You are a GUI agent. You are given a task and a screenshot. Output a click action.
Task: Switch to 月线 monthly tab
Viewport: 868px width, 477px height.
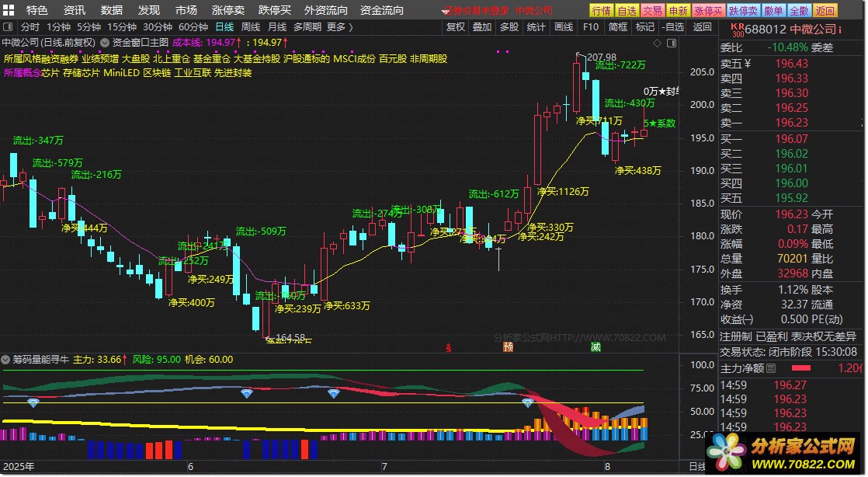coord(277,26)
